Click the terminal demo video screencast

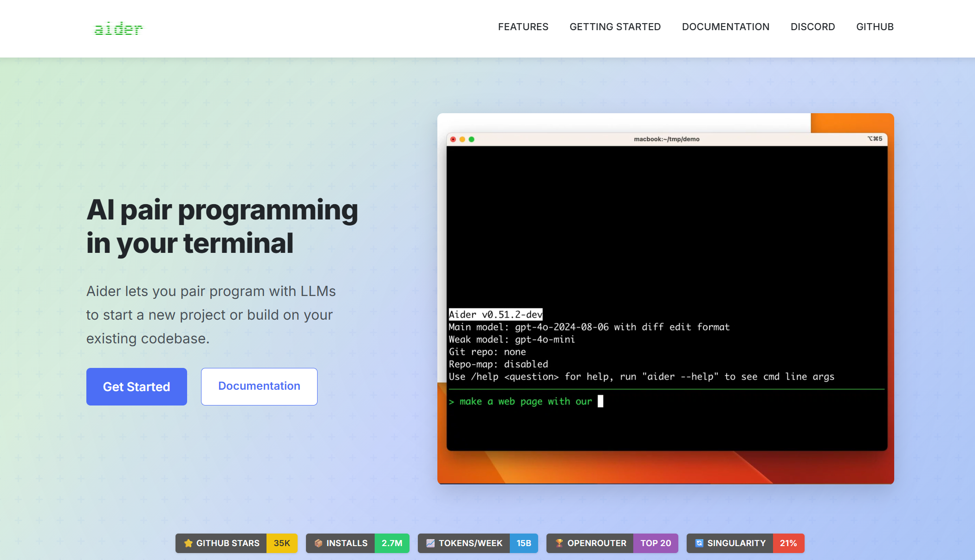coord(666,297)
